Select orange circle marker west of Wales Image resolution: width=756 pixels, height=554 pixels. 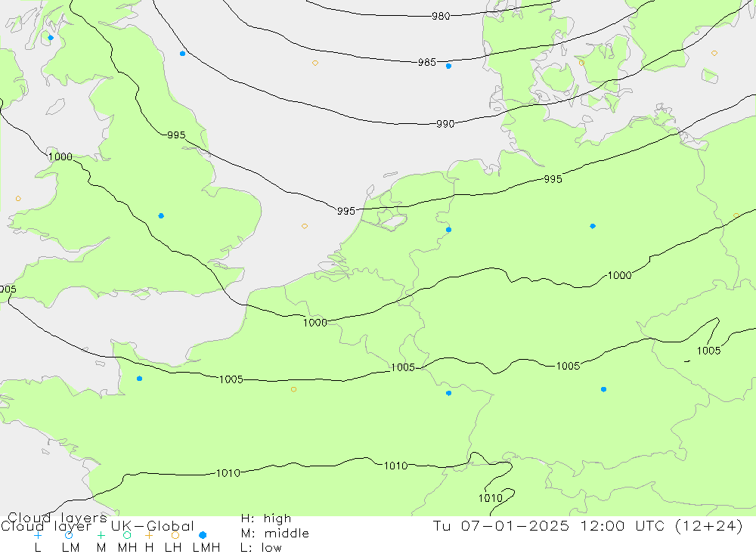18,199
